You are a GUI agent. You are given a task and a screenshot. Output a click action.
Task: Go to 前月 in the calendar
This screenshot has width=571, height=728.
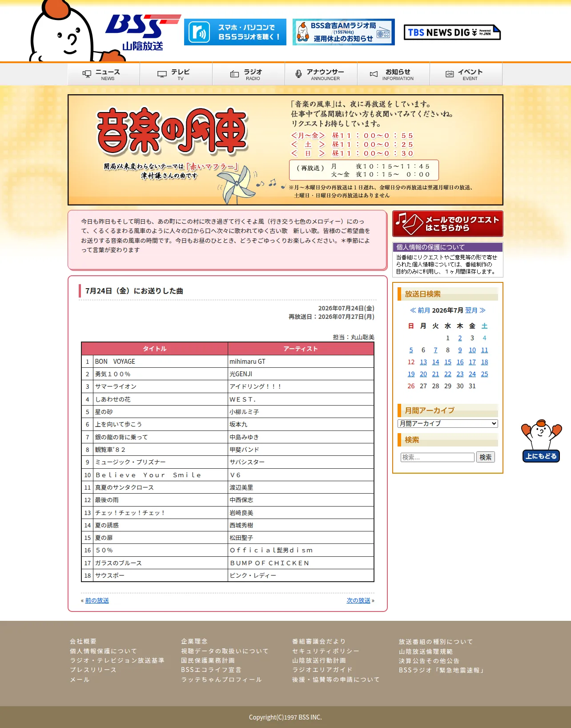point(420,310)
